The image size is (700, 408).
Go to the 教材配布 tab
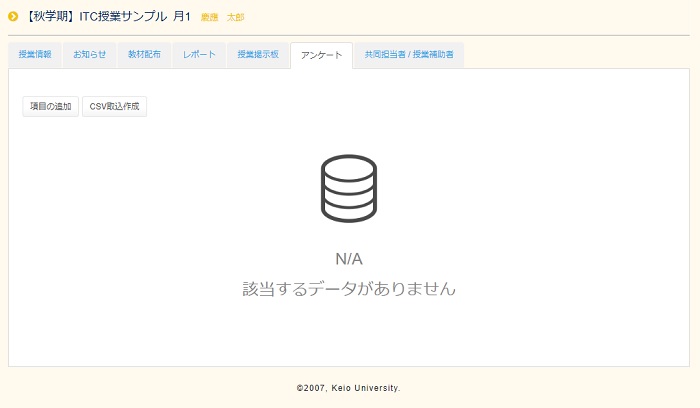(x=144, y=55)
